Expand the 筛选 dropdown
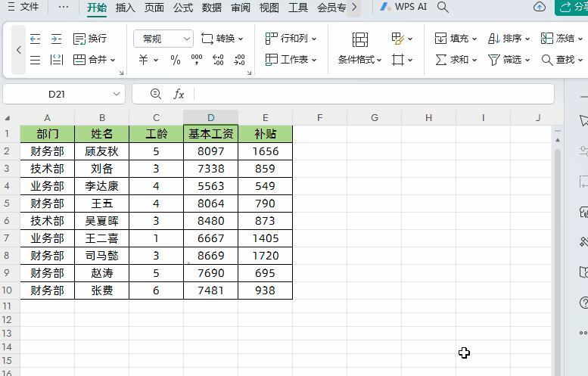The width and height of the screenshot is (588, 376). pos(527,60)
